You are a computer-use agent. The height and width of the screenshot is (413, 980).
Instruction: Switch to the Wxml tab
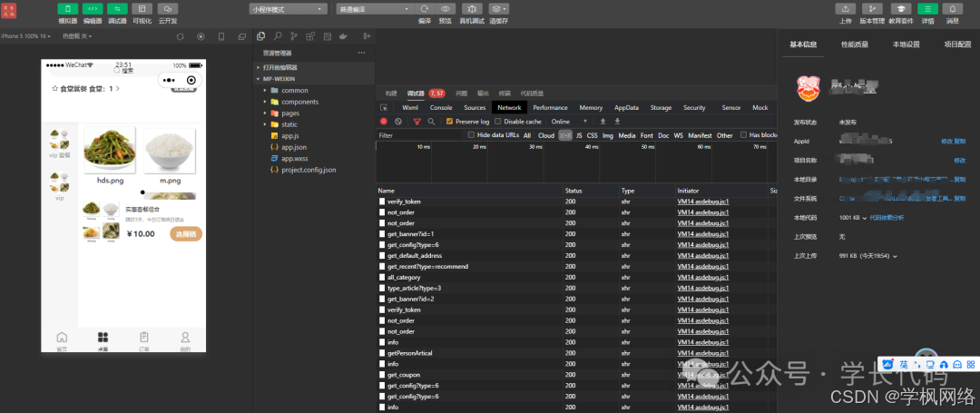tap(410, 107)
